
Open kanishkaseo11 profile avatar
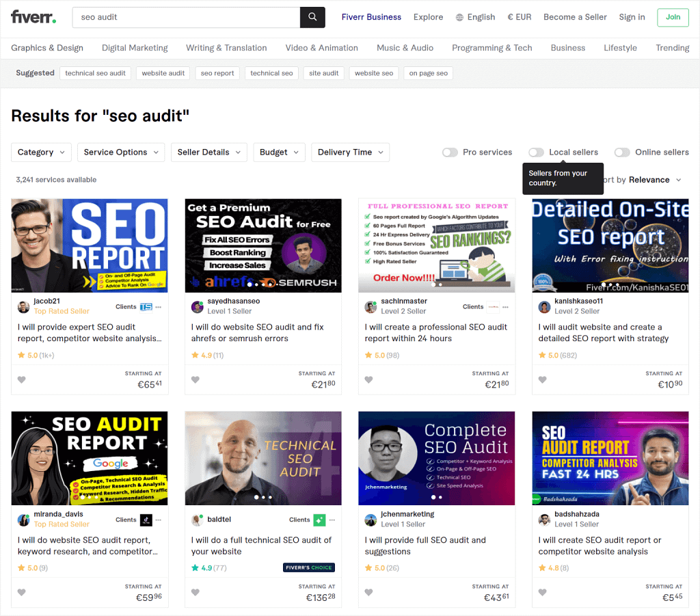point(544,307)
